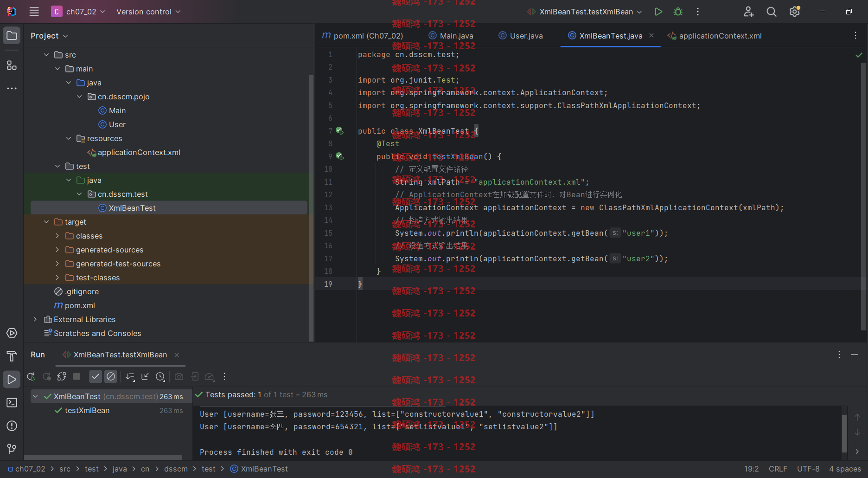The height and width of the screenshot is (478, 868).
Task: Collapse the main folder
Action: pyautogui.click(x=57, y=69)
